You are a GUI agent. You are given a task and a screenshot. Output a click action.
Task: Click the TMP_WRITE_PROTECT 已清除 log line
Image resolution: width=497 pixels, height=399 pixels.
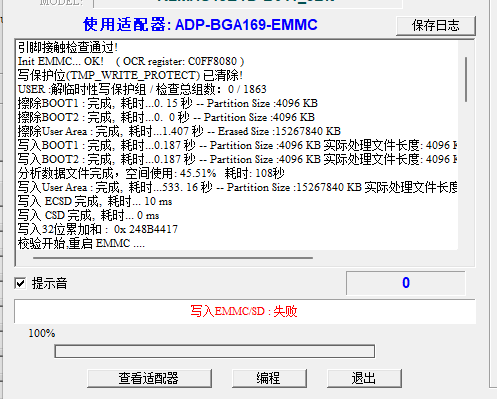(130, 75)
